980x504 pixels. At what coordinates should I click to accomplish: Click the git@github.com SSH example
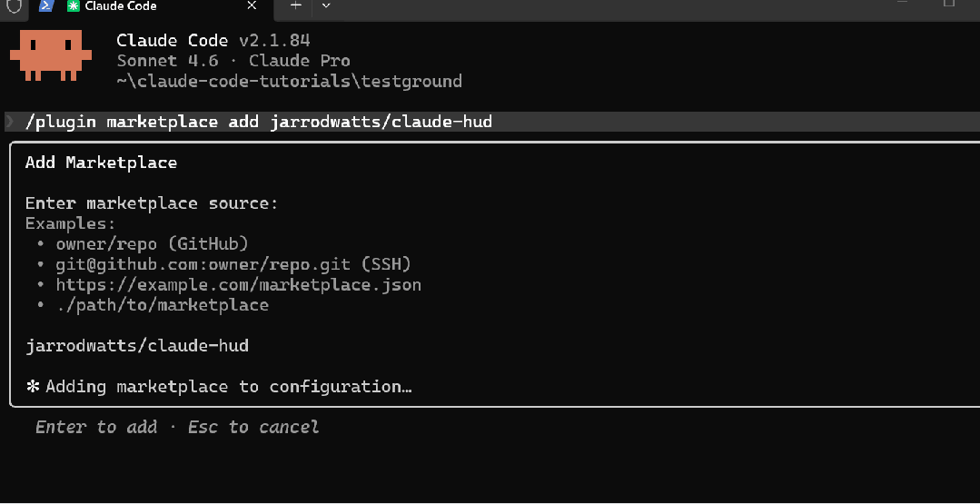(x=233, y=264)
